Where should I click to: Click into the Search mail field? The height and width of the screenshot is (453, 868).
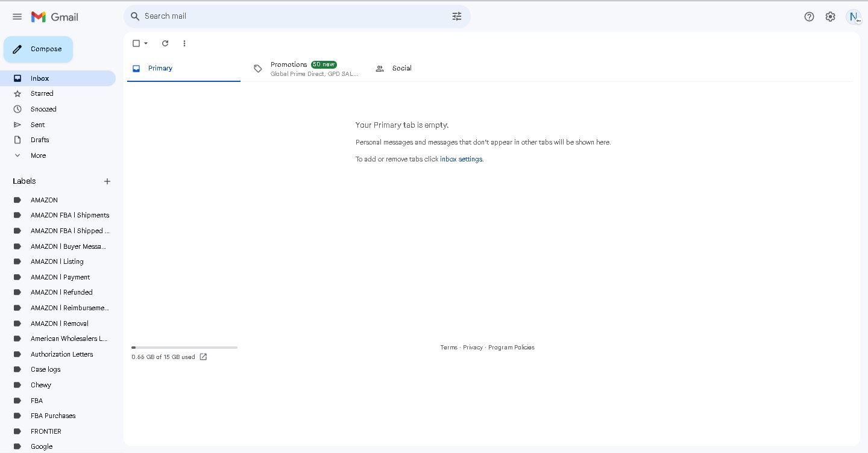point(295,16)
